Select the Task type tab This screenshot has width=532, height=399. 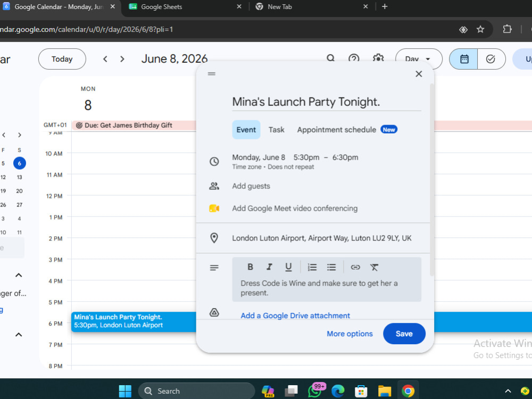277,130
